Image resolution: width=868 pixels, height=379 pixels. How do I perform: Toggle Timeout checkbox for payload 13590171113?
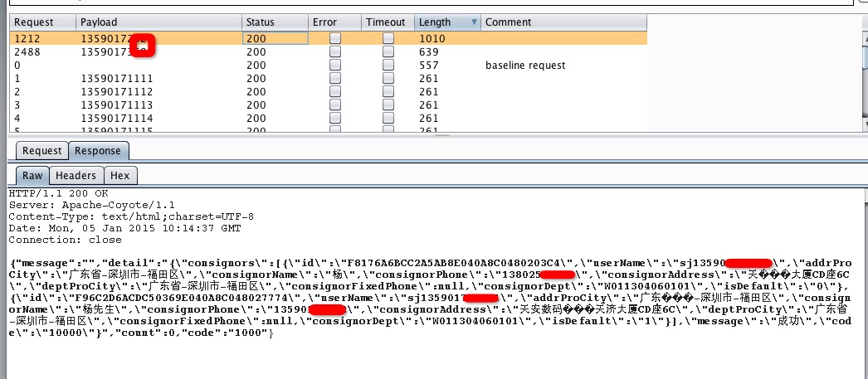pyautogui.click(x=388, y=104)
